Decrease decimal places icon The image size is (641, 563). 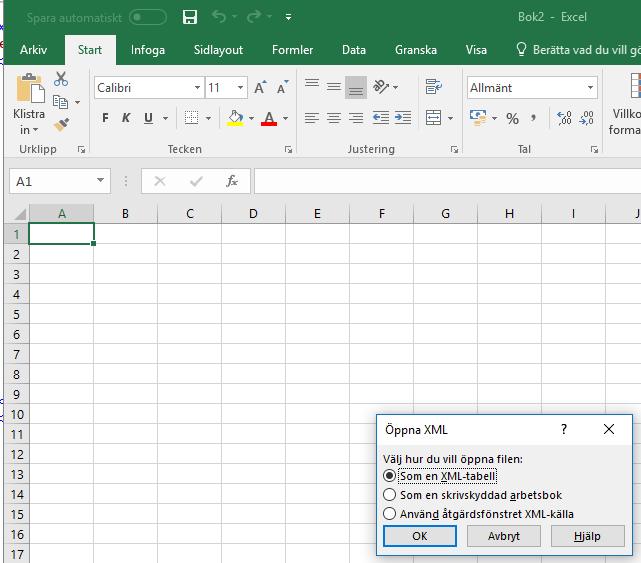point(587,118)
